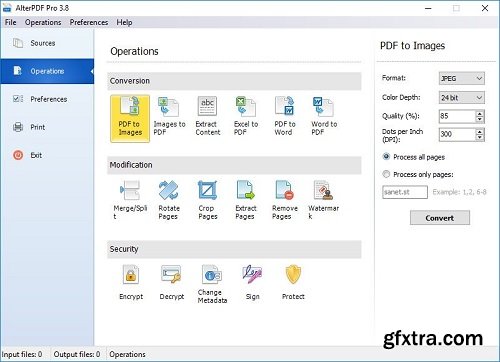
Task: Open the Merge/Split tool
Action: [x=130, y=200]
